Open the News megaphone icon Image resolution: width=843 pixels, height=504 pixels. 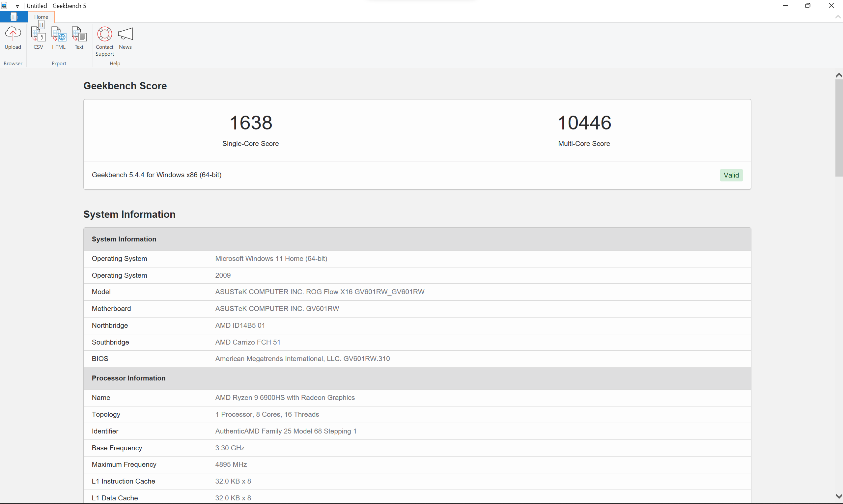point(125,39)
